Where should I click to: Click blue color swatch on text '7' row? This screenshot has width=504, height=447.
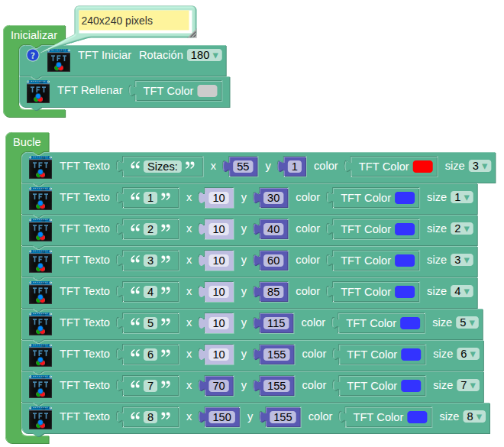tap(411, 386)
